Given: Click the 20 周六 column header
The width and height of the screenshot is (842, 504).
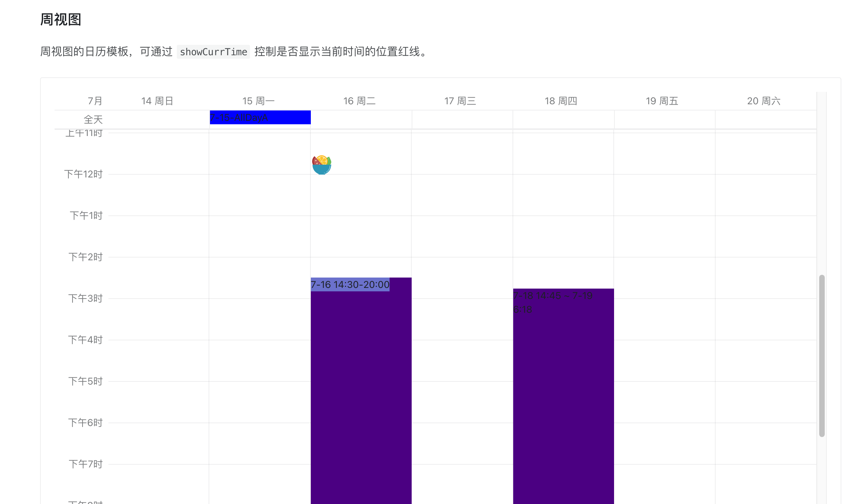Looking at the screenshot, I should (x=762, y=100).
